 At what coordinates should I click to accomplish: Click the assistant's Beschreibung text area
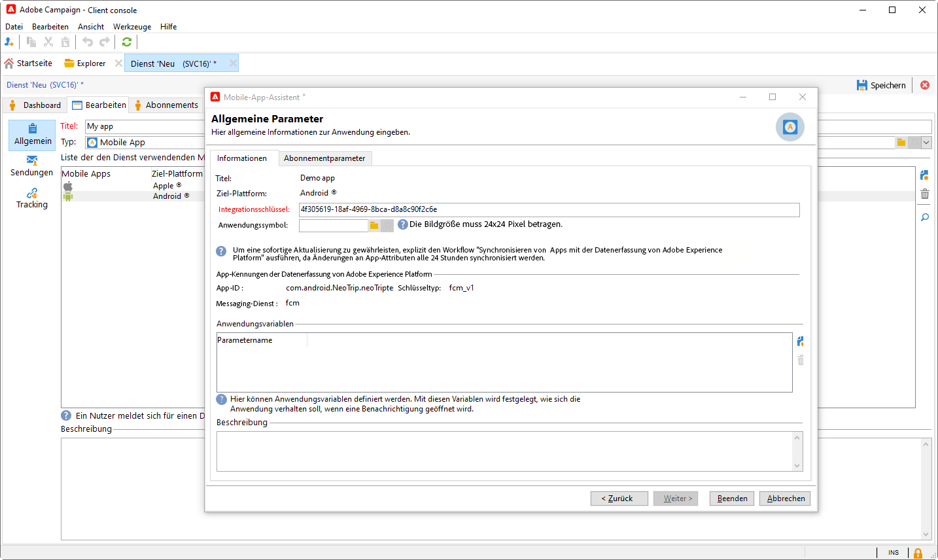[504, 451]
